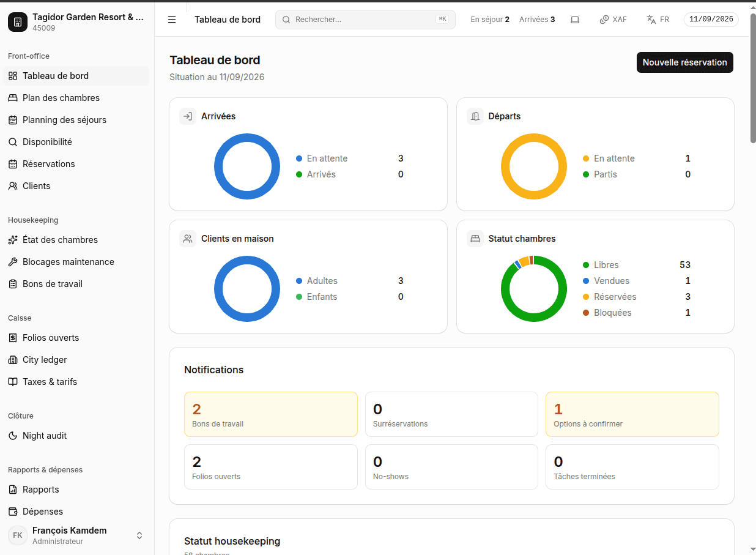Click the Blocages maintenance wrench icon

click(x=13, y=262)
